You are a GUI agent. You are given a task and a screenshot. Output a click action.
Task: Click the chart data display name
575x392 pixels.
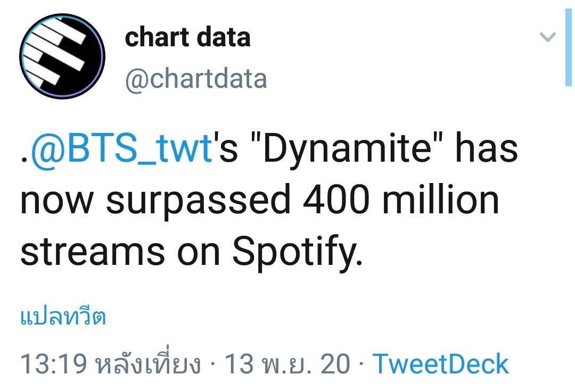tap(187, 37)
